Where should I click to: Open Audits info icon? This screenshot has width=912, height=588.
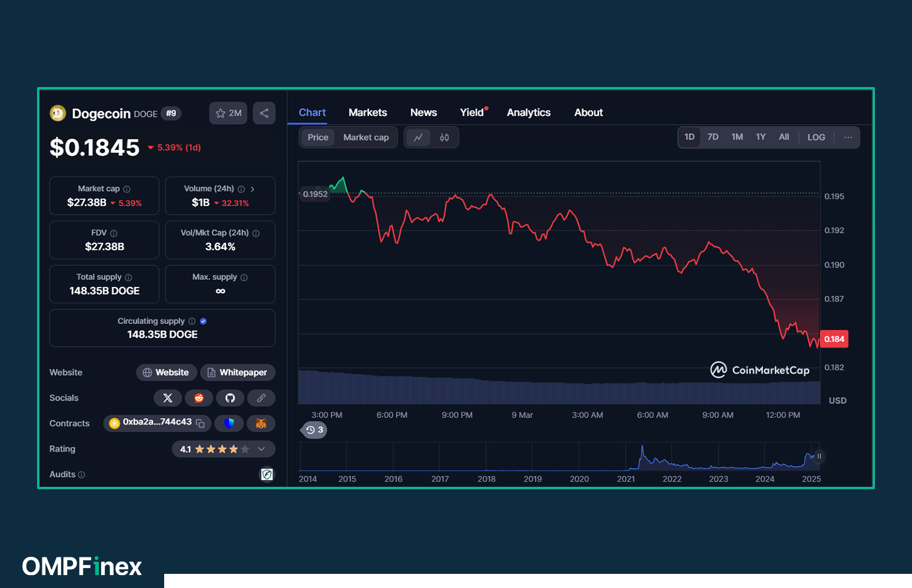(x=82, y=475)
